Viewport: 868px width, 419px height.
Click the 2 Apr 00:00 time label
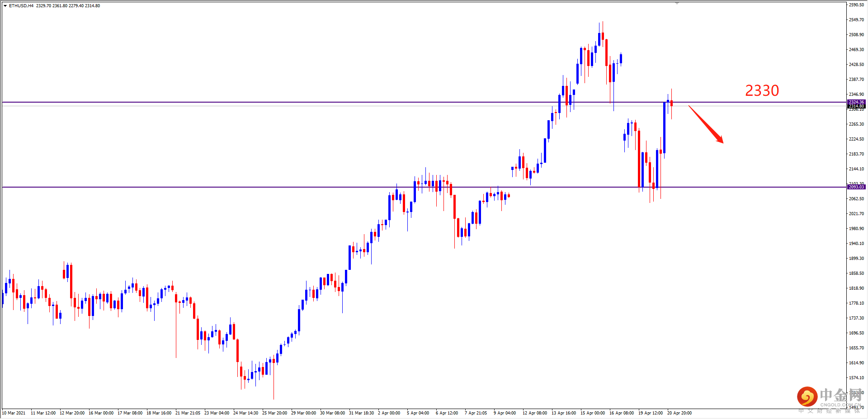click(x=389, y=413)
